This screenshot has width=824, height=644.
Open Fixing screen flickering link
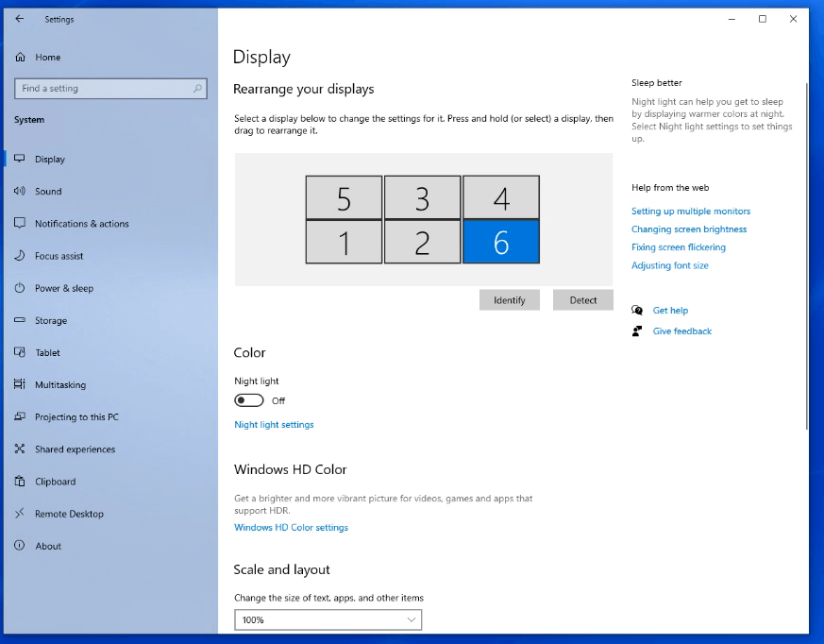(679, 247)
